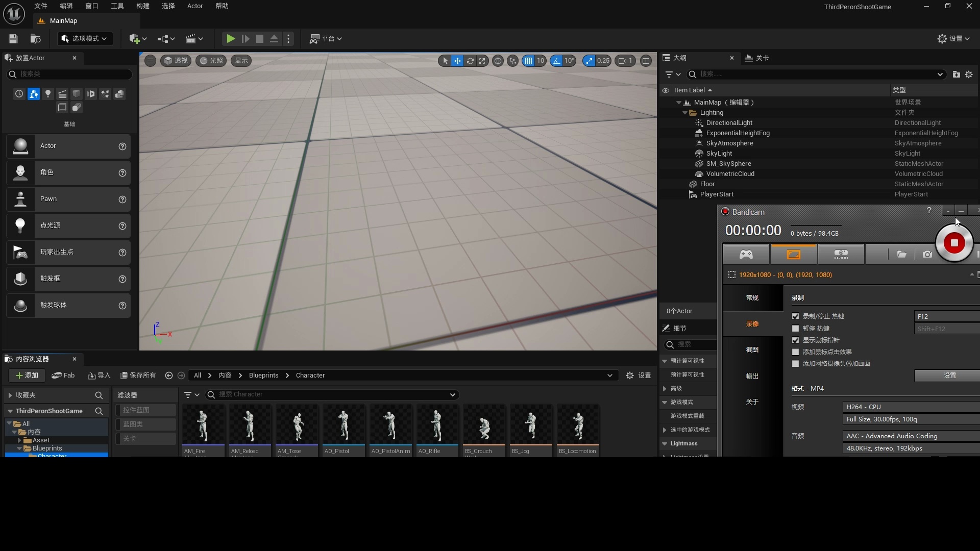The width and height of the screenshot is (980, 551).
Task: Open the Build menu in the menu bar
Action: click(x=142, y=6)
